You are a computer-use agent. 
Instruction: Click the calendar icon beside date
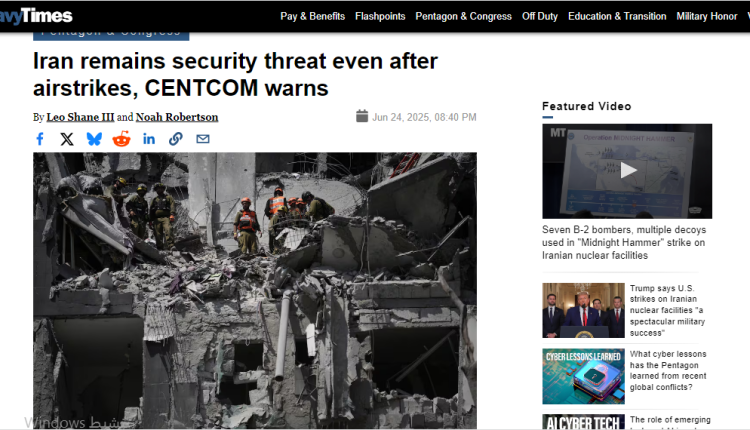tap(362, 116)
